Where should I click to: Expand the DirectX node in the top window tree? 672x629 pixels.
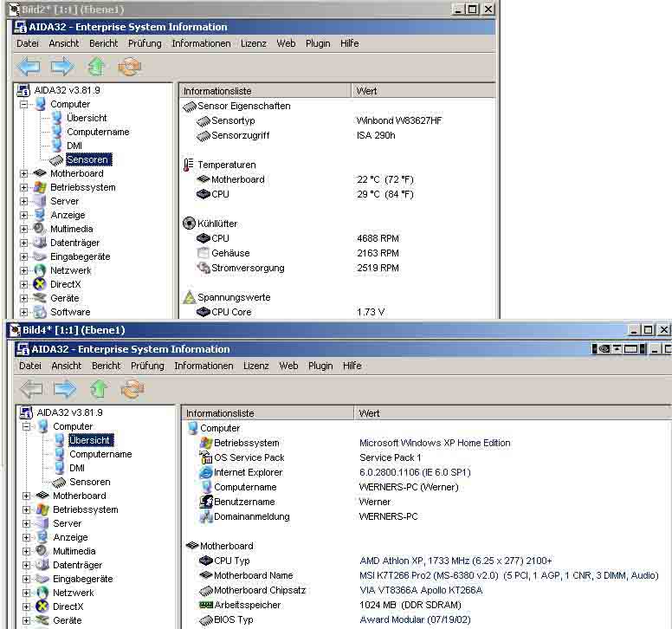pos(24,284)
